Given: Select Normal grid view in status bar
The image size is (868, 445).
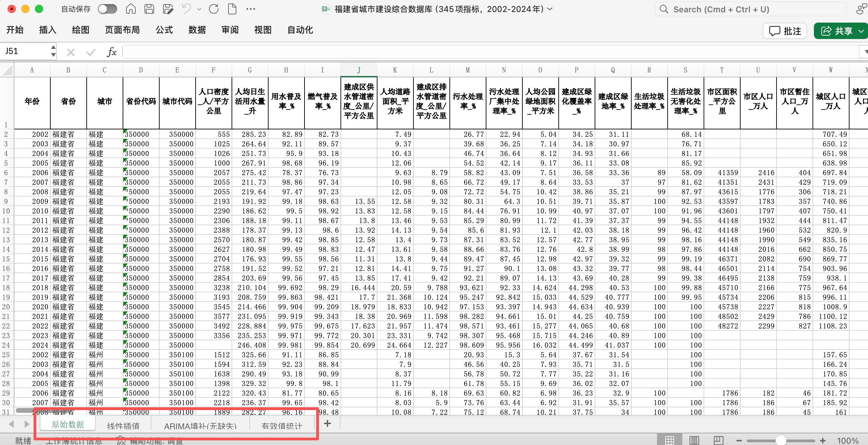Looking at the screenshot, I should pyautogui.click(x=670, y=440).
